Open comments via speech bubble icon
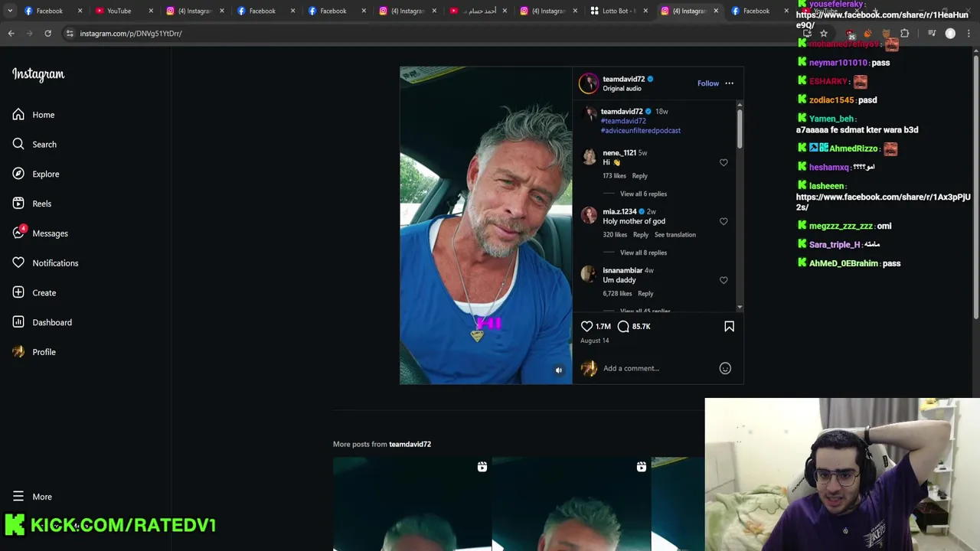Image resolution: width=980 pixels, height=551 pixels. 623,327
